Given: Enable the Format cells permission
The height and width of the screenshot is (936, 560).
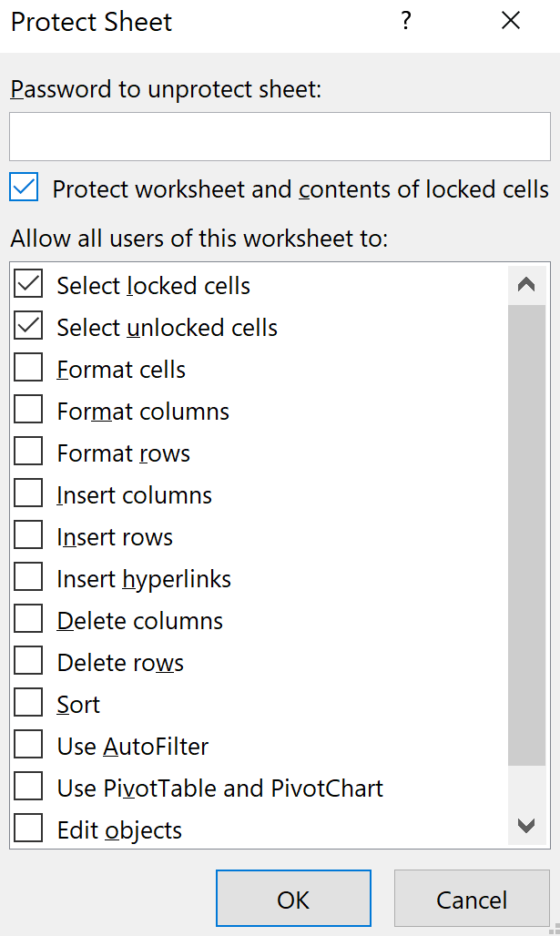Looking at the screenshot, I should point(29,369).
